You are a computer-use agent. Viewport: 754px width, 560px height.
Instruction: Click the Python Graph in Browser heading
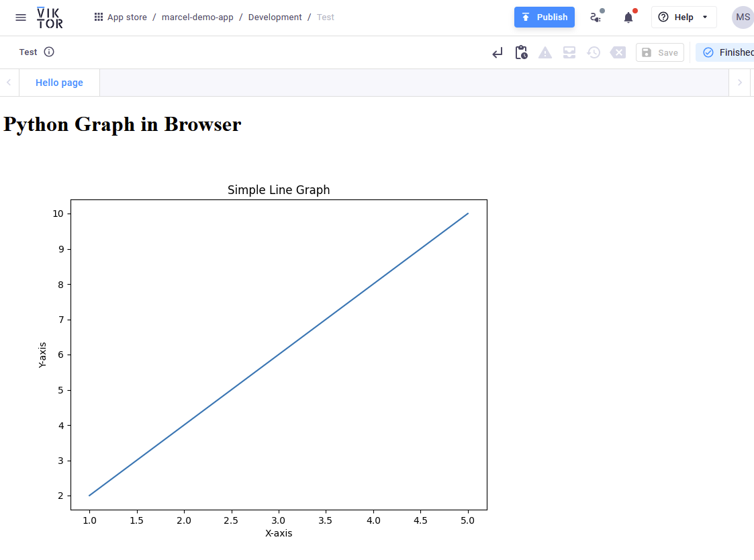(122, 124)
